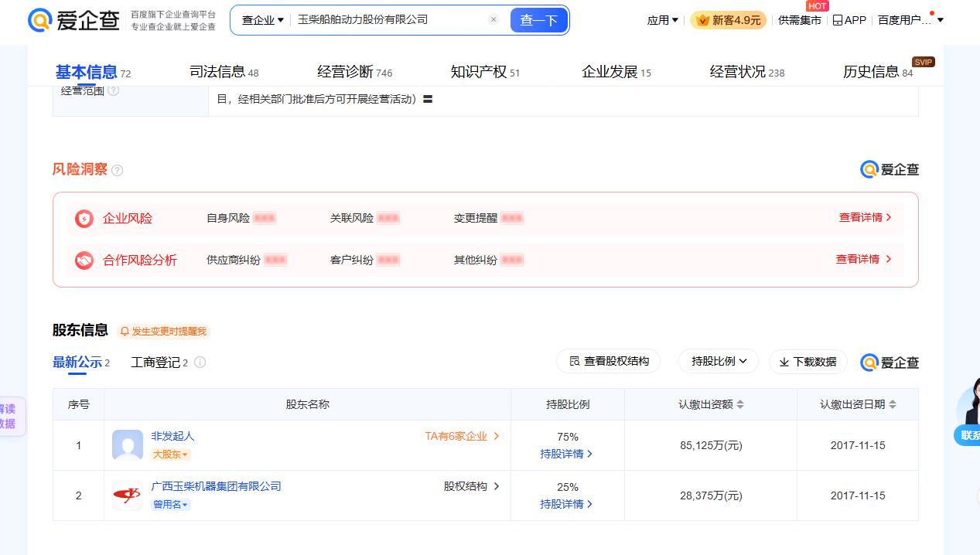Expand the 百度用户 account menu

[x=910, y=20]
